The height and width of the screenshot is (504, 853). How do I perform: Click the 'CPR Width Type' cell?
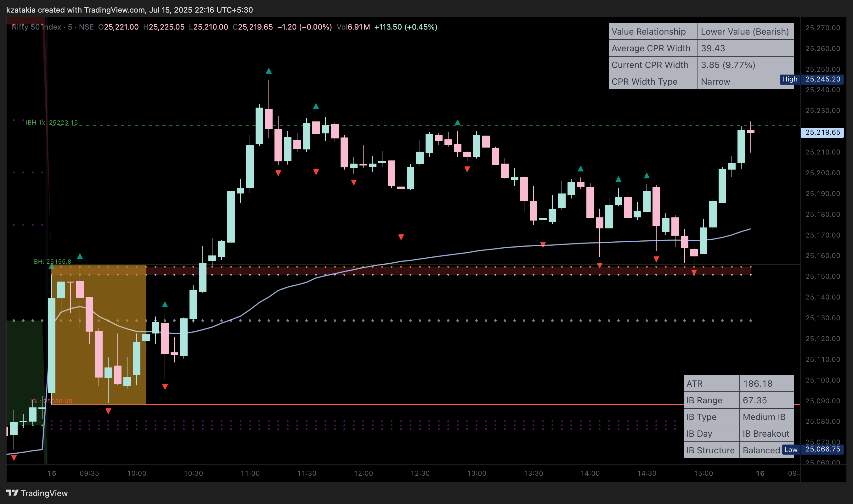(x=653, y=81)
